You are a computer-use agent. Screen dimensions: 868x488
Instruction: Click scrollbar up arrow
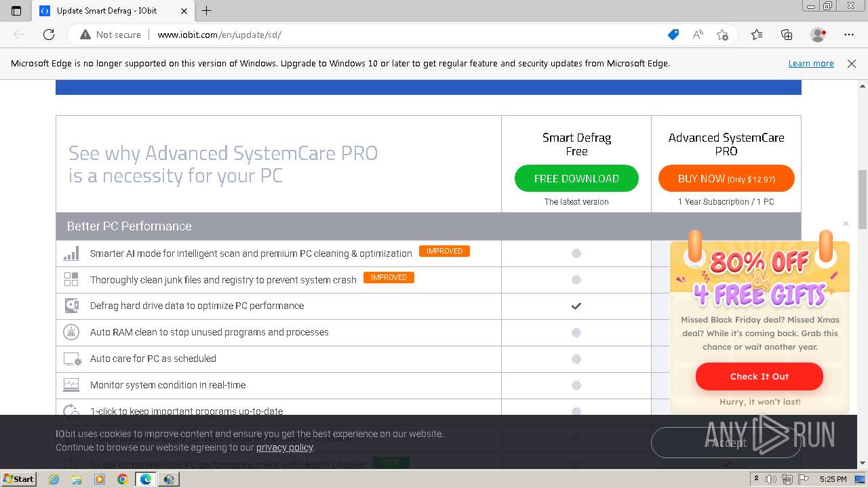[863, 86]
